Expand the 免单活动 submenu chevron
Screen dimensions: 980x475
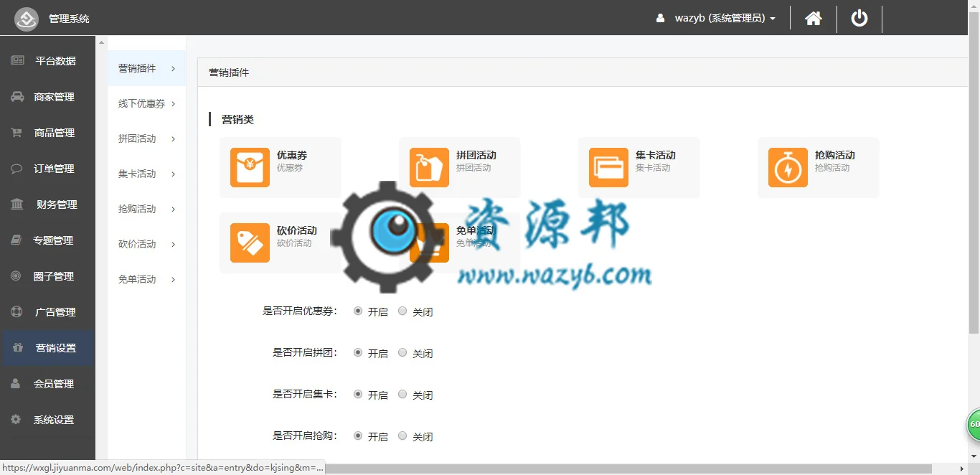point(174,279)
